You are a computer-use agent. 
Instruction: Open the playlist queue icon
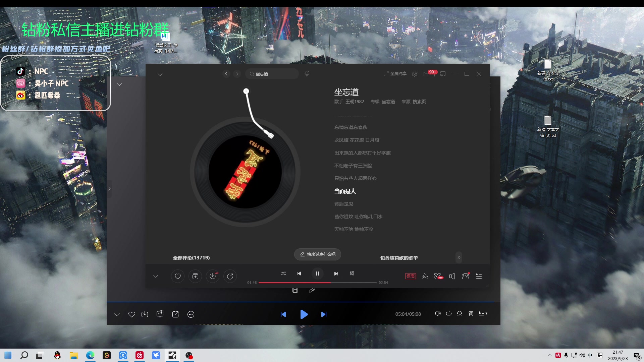tap(479, 276)
